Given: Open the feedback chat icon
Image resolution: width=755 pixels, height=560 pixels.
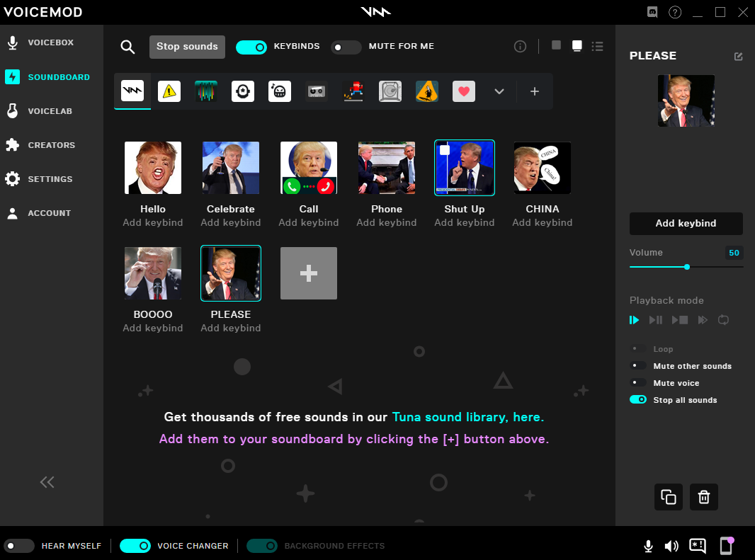Looking at the screenshot, I should pos(698,546).
